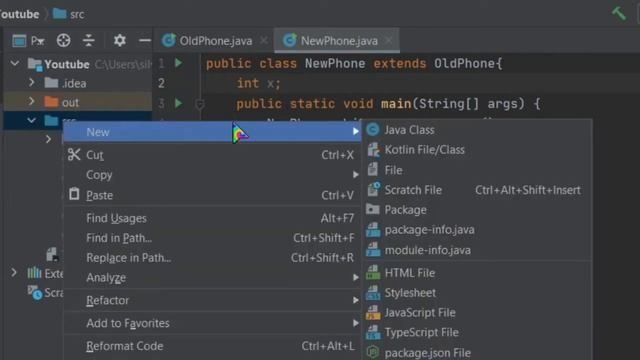Click the Java Class icon in submenu
The image size is (640, 360).
(x=373, y=130)
